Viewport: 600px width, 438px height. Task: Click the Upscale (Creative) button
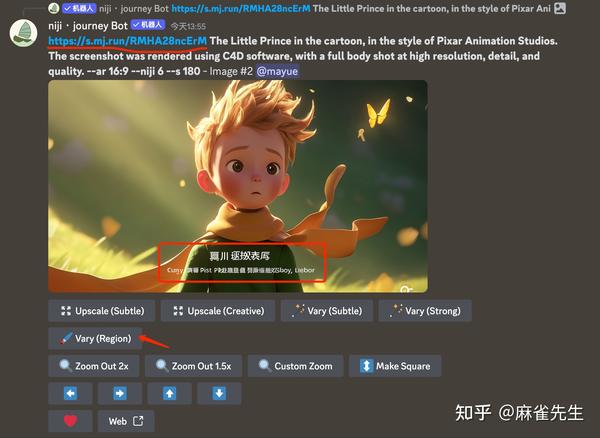click(218, 311)
